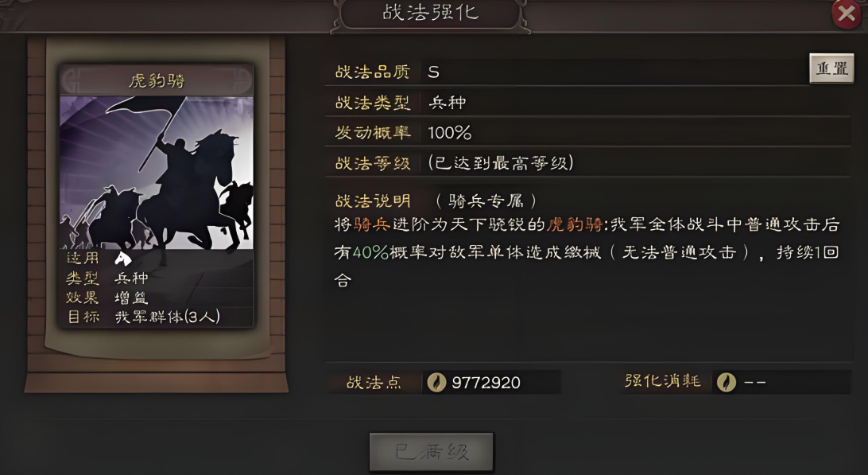868x475 pixels.
Task: Click the orange 虎豹骑 keyword in description
Action: [x=574, y=224]
